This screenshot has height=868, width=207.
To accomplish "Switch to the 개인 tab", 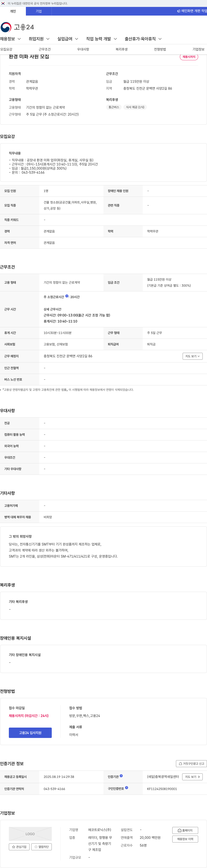I will pyautogui.click(x=13, y=11).
